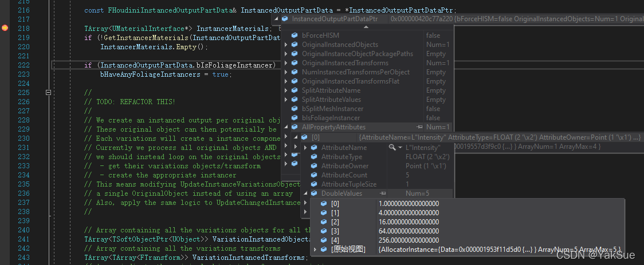Expand OriginalInstancedObjects member
This screenshot has width=644, height=265.
tap(286, 45)
